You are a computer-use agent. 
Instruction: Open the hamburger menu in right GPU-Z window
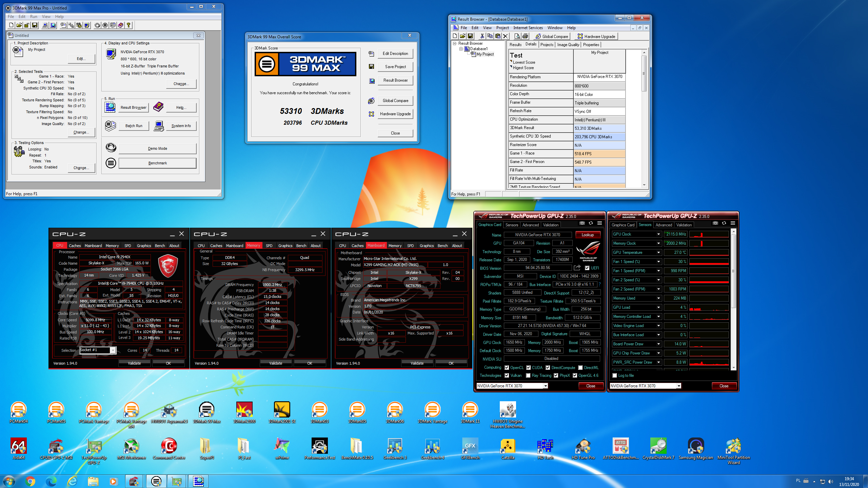(x=733, y=223)
